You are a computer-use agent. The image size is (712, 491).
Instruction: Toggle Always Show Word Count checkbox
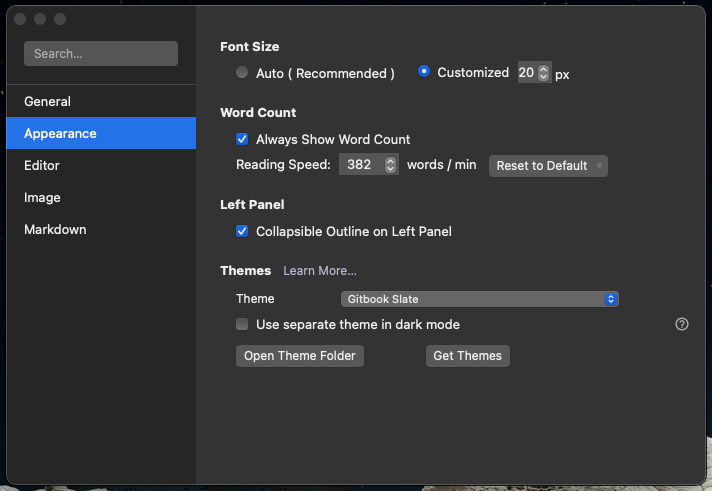[x=242, y=139]
